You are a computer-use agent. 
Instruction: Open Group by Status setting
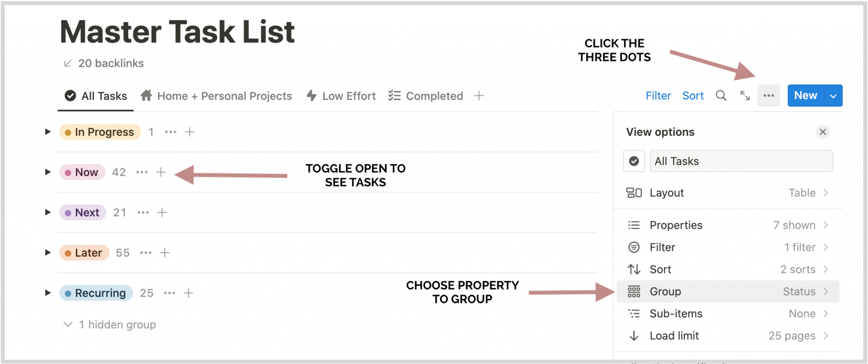[728, 292]
